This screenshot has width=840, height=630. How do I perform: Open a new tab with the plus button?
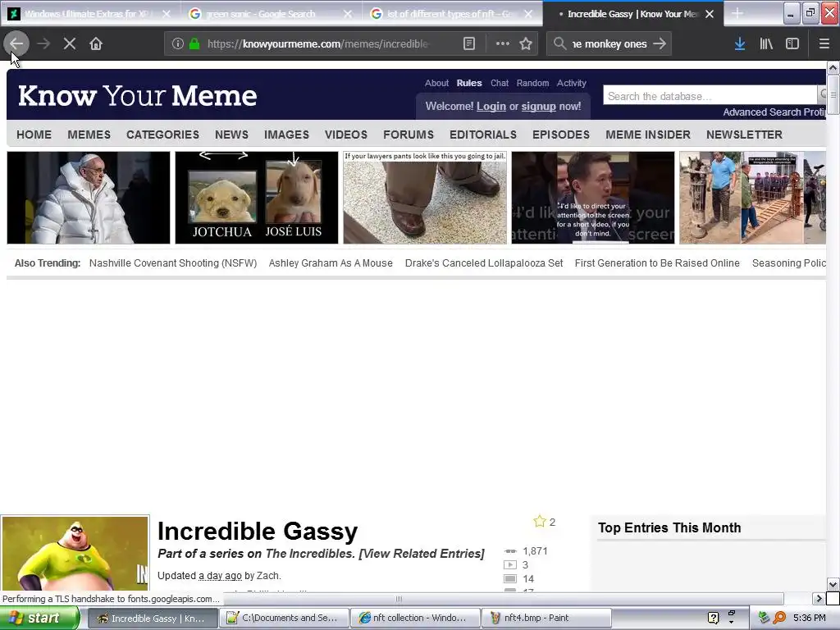[x=737, y=13]
